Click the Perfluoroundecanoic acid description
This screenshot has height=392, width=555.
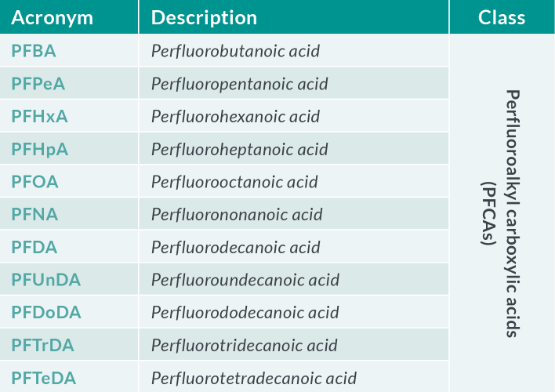click(245, 280)
